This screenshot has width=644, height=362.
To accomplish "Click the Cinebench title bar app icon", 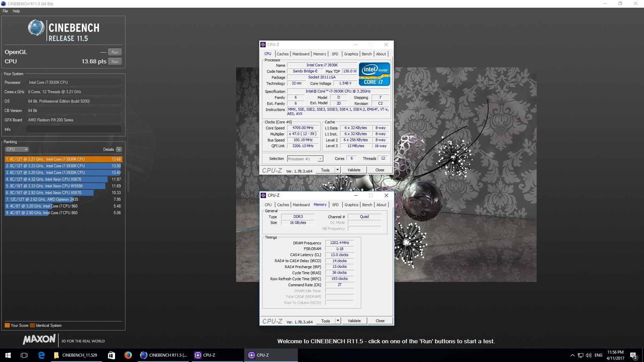I will [4, 4].
